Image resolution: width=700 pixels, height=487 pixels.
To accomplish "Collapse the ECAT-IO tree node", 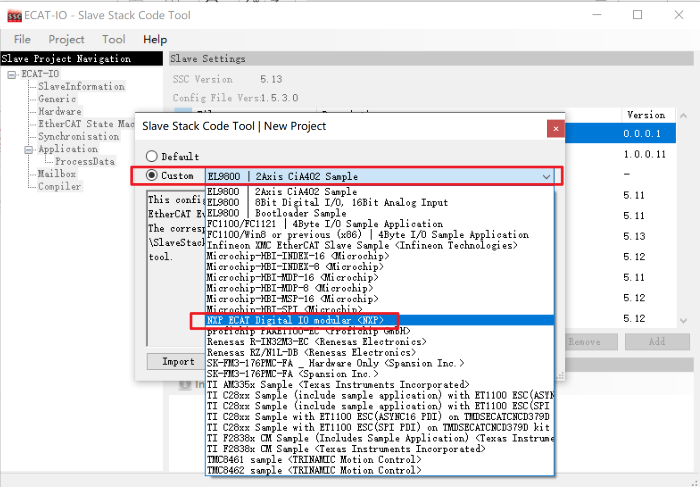I will pyautogui.click(x=10, y=74).
